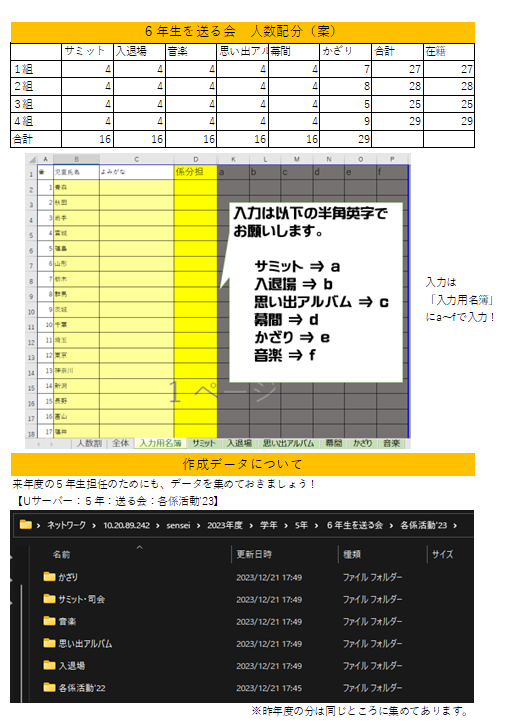The height and width of the screenshot is (723, 505).
Task: Click the 在籍 column header in table
Action: (449, 52)
